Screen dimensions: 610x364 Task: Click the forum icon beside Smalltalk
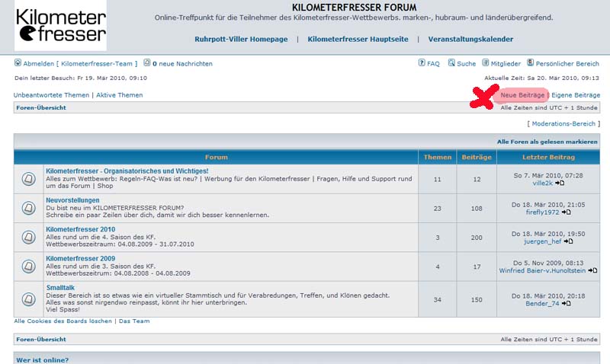coord(28,296)
